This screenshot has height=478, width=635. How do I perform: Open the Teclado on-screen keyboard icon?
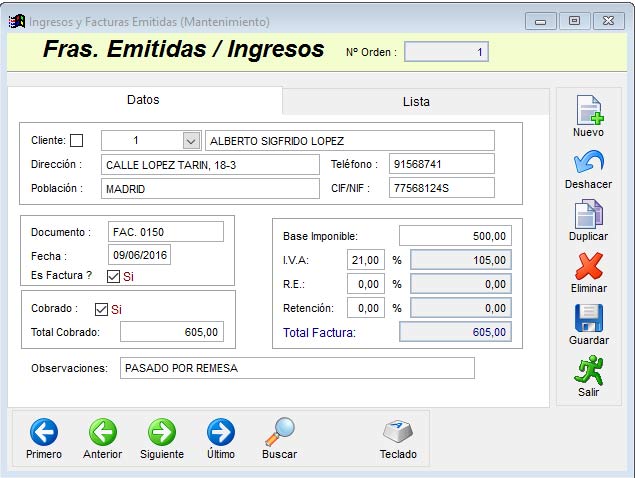tap(398, 432)
